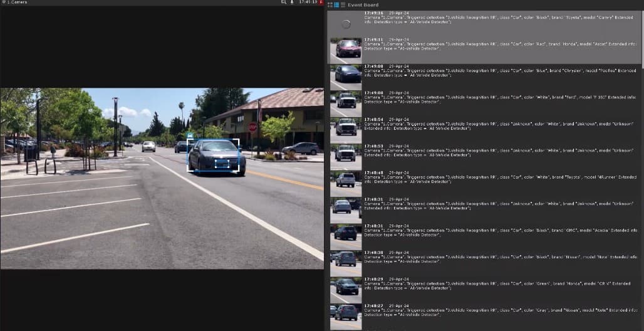Click the 17:49:19 camera clock readout
Screen dimensions: 644x331
coord(308,2)
